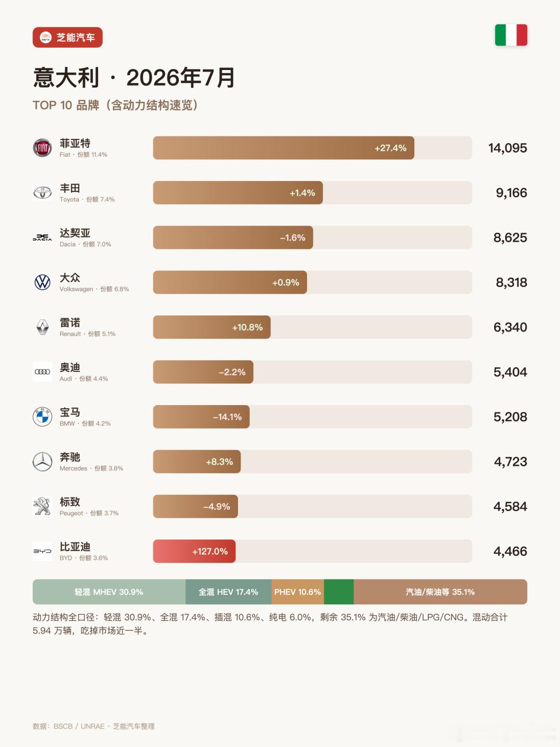The image size is (560, 747).
Task: Click the Fiat sales figure 14,095
Action: pyautogui.click(x=508, y=148)
